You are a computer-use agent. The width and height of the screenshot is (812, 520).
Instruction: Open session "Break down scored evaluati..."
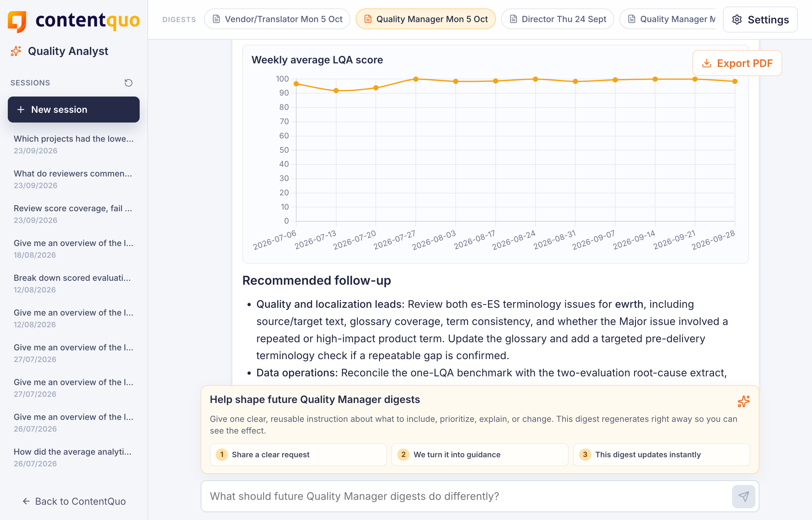(73, 283)
